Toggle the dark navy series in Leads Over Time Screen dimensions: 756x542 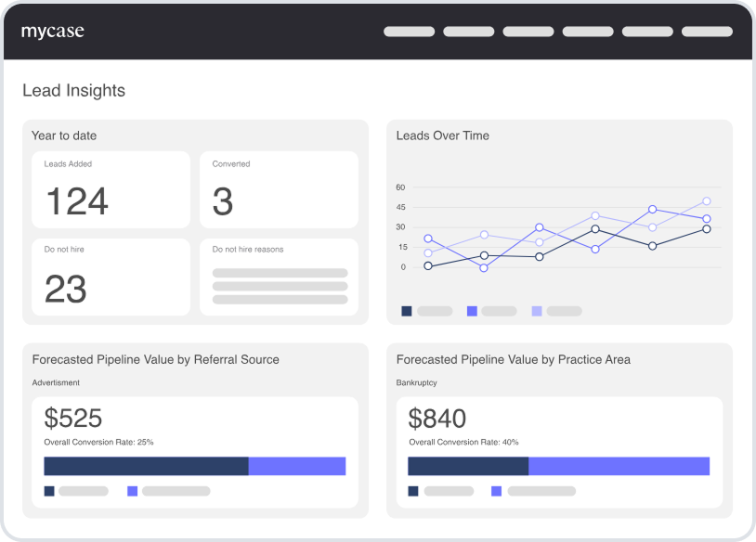click(x=407, y=310)
